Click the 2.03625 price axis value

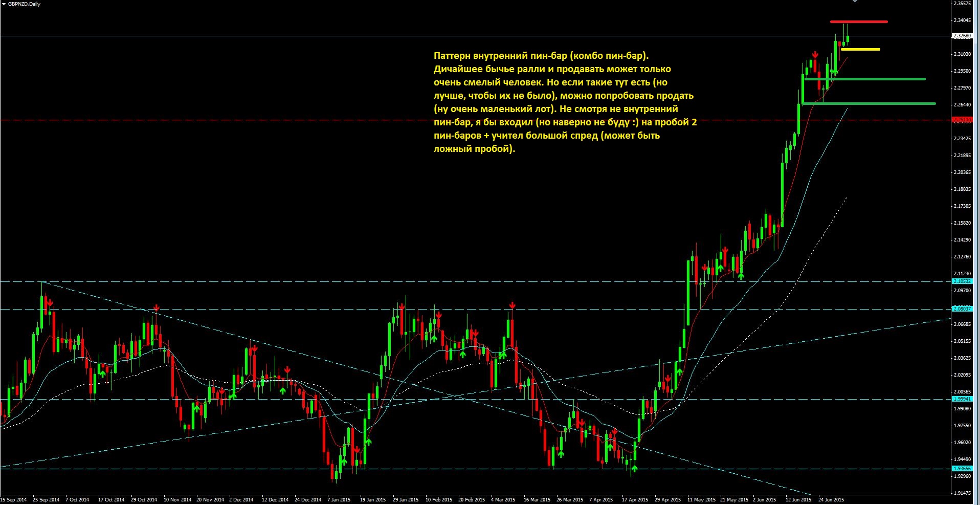tap(963, 358)
